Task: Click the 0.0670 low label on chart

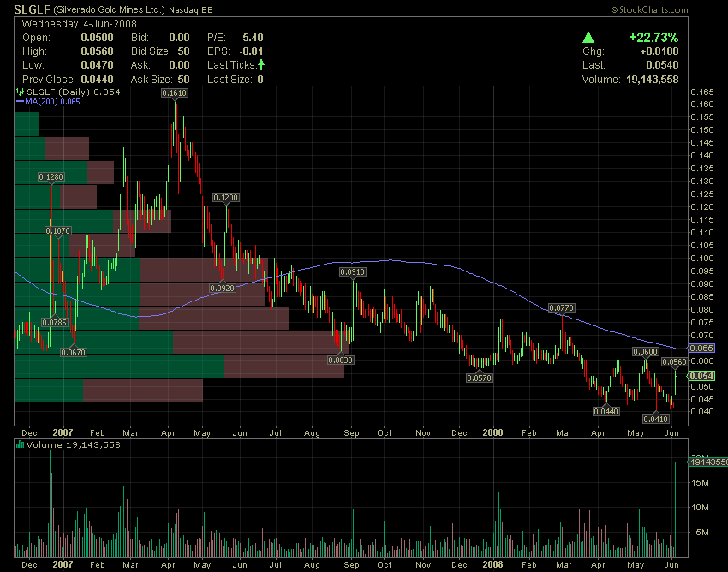Action: (74, 353)
